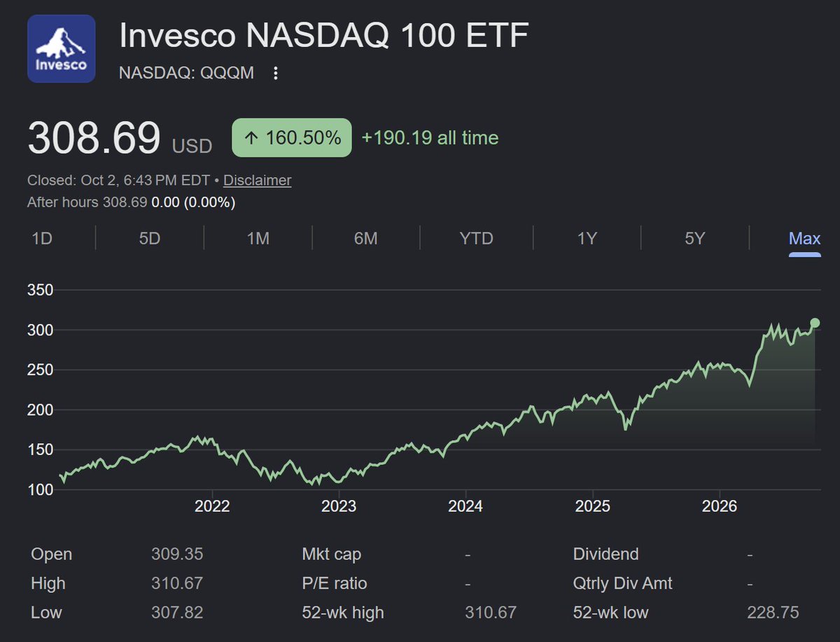Click the Invesco logo icon
The width and height of the screenshot is (840, 642).
tap(61, 48)
